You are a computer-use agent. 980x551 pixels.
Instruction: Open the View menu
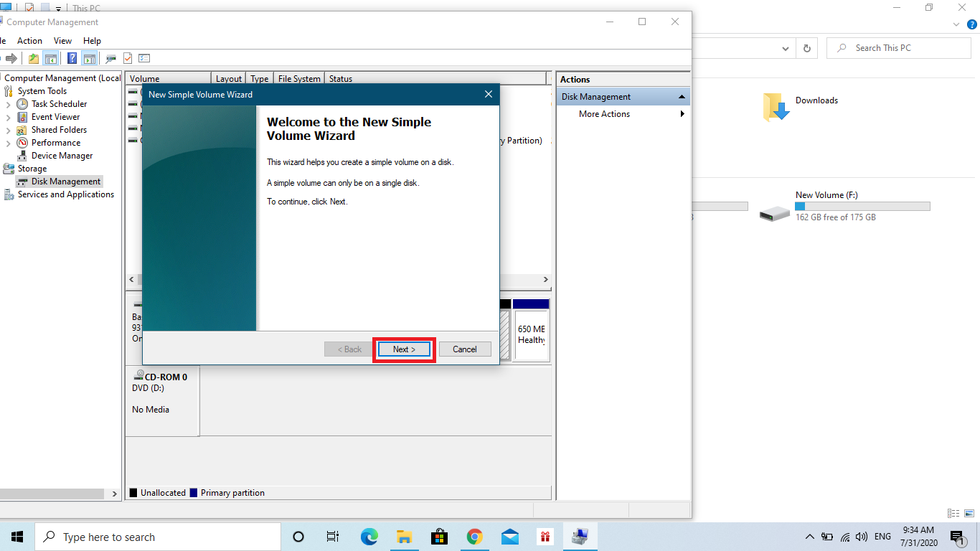(x=62, y=41)
